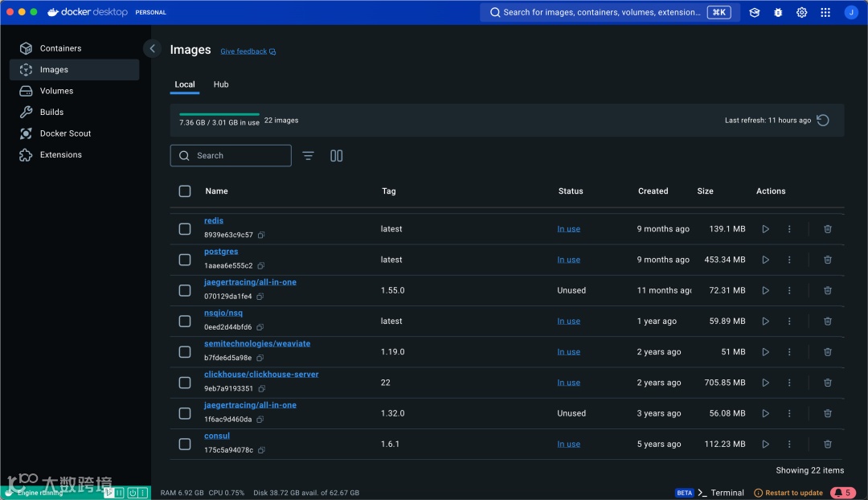Open more actions for jaegertracing/all-in-one 1.55.0

coord(789,290)
